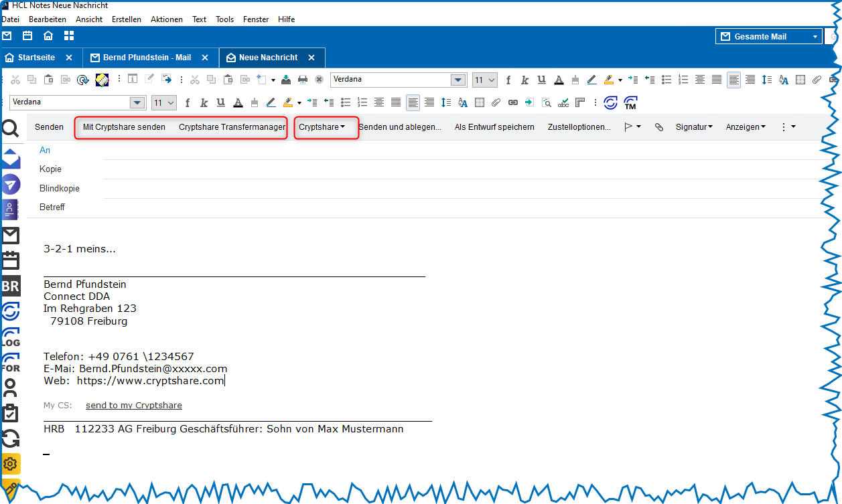The width and height of the screenshot is (842, 504).
Task: Expand the Cryptshare dropdown in action bar
Action: click(322, 127)
